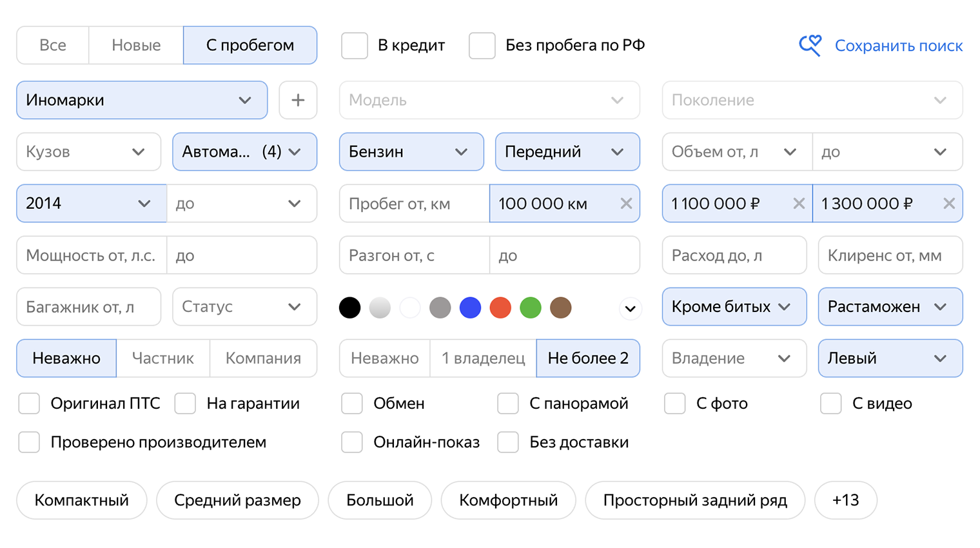Viewport: 980px width, 548px height.
Task: Select the red color swatch
Action: (x=500, y=308)
